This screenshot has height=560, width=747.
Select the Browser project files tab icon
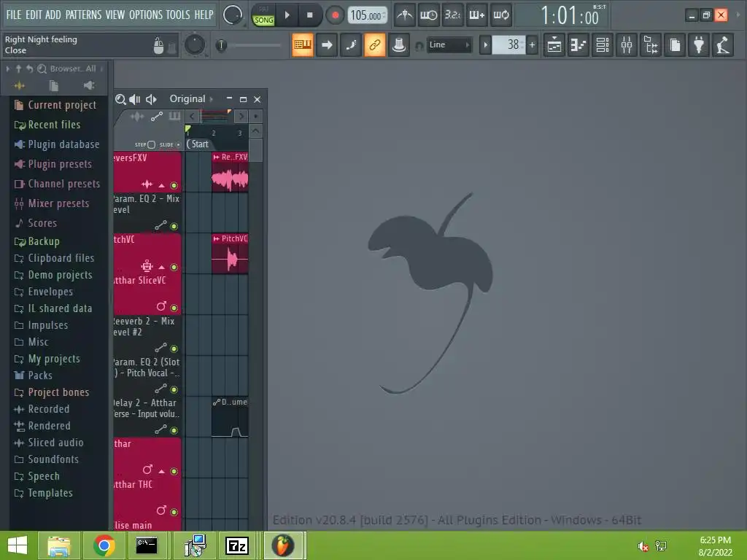click(54, 86)
